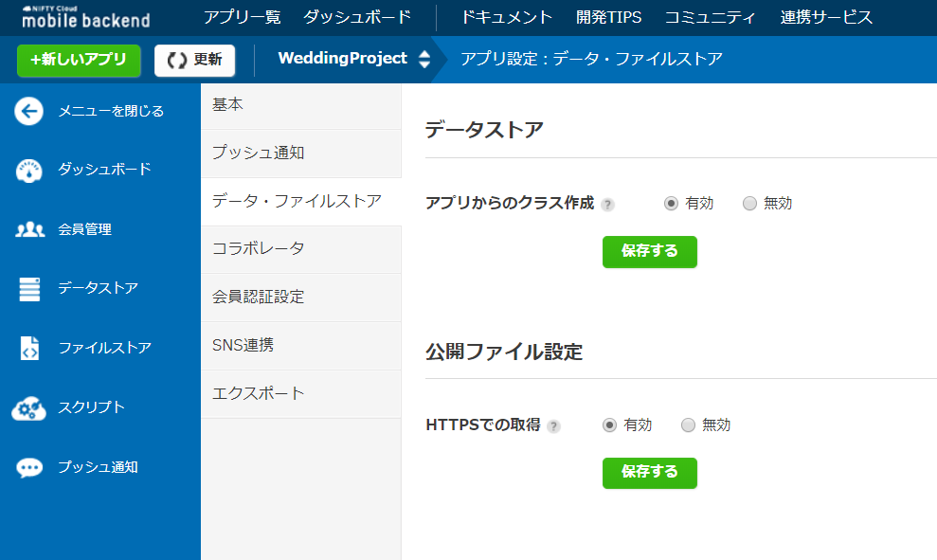The image size is (937, 560).
Task: Click the NIFTY Cloud mobile backend logo
Action: click(86, 17)
